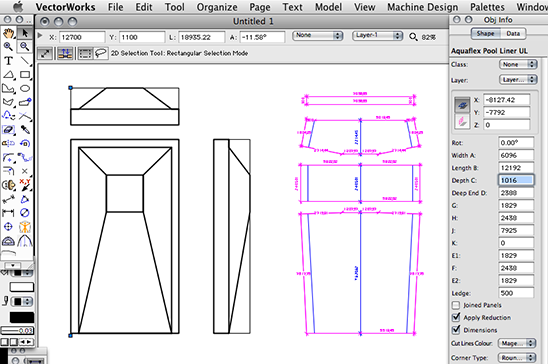This screenshot has width=548, height=364.
Task: Open the Layer-1 dropdown in data bar
Action: [x=377, y=35]
